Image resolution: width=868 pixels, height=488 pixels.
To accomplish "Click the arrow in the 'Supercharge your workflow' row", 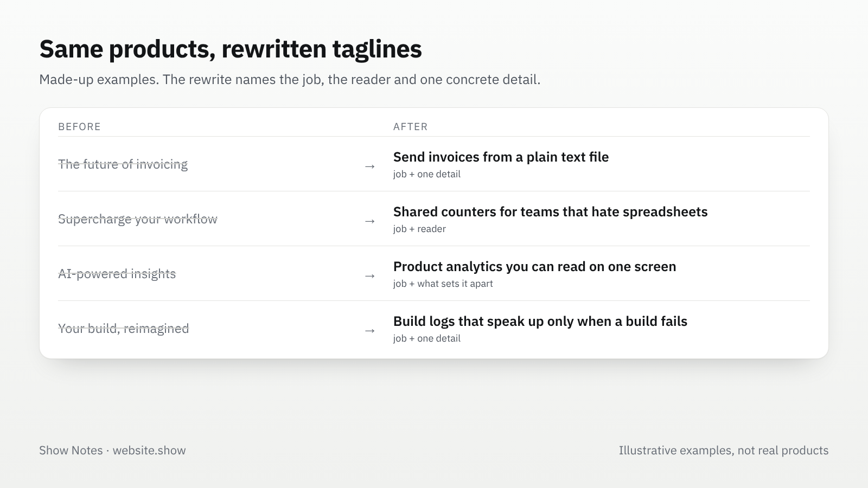I will [x=369, y=221].
